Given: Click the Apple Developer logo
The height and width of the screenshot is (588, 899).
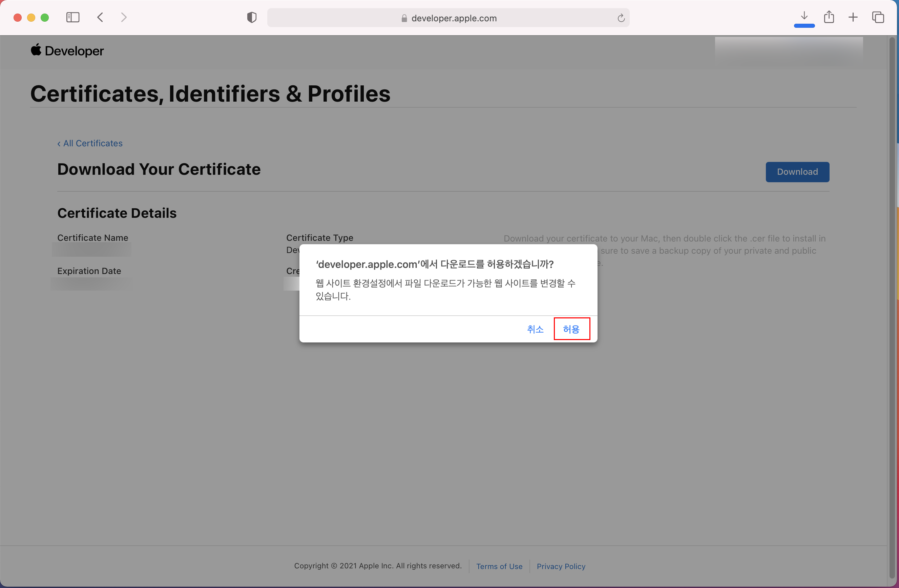Looking at the screenshot, I should (x=67, y=50).
